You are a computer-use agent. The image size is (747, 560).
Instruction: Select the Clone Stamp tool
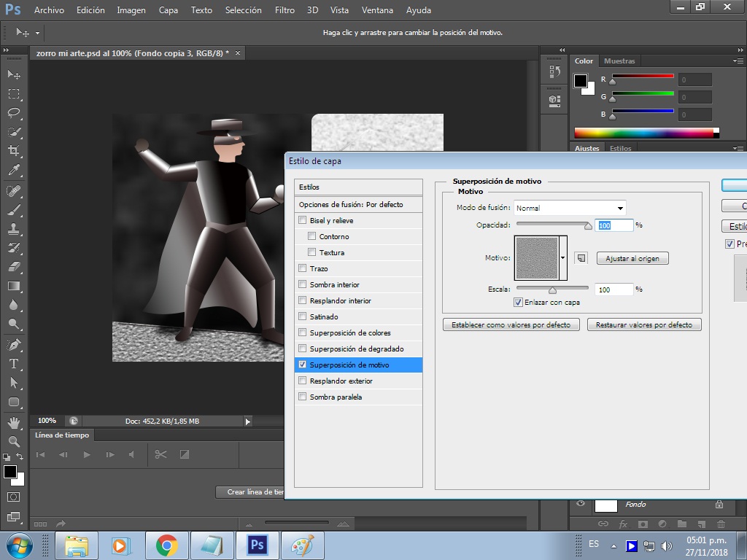pos(14,229)
